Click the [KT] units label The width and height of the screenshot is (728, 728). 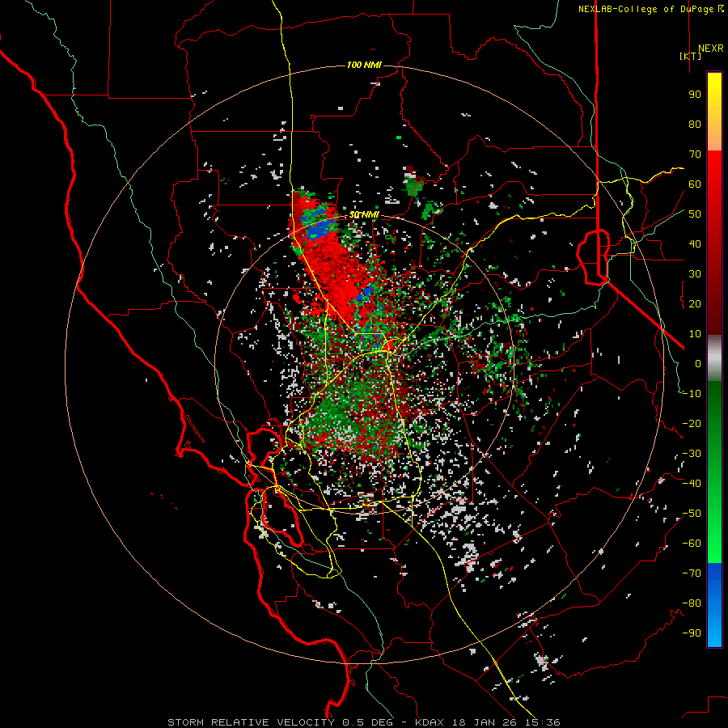pyautogui.click(x=691, y=56)
